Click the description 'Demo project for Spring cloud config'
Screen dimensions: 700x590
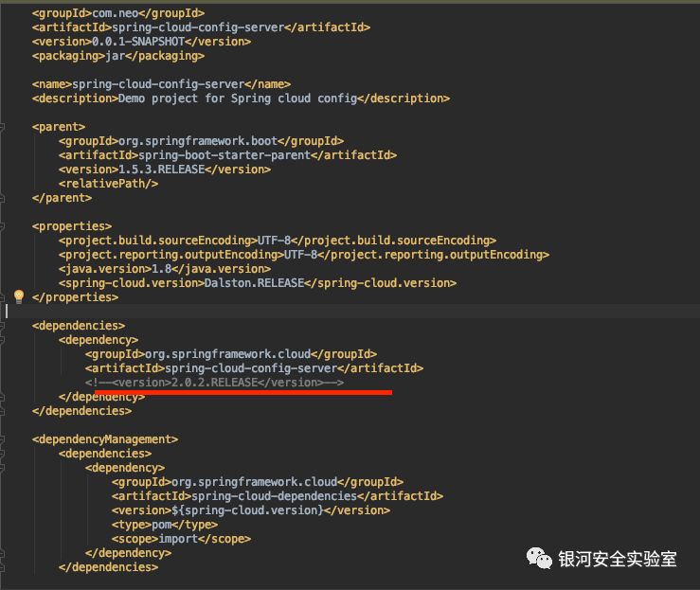[x=241, y=98]
